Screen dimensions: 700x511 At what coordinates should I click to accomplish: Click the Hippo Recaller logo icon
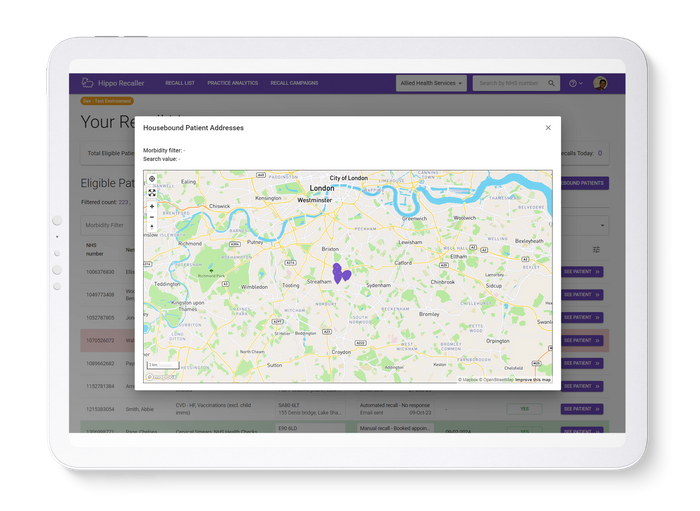87,83
